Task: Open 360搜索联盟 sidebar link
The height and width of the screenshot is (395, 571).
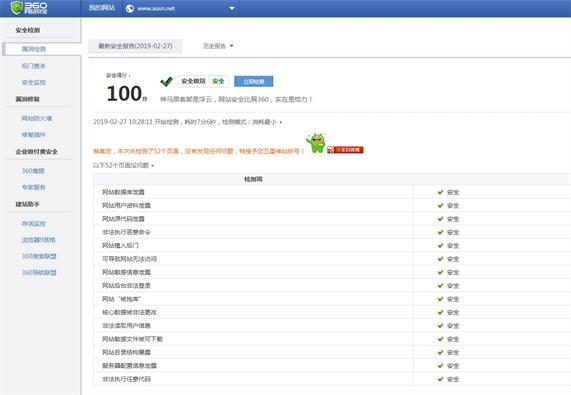Action: [39, 256]
